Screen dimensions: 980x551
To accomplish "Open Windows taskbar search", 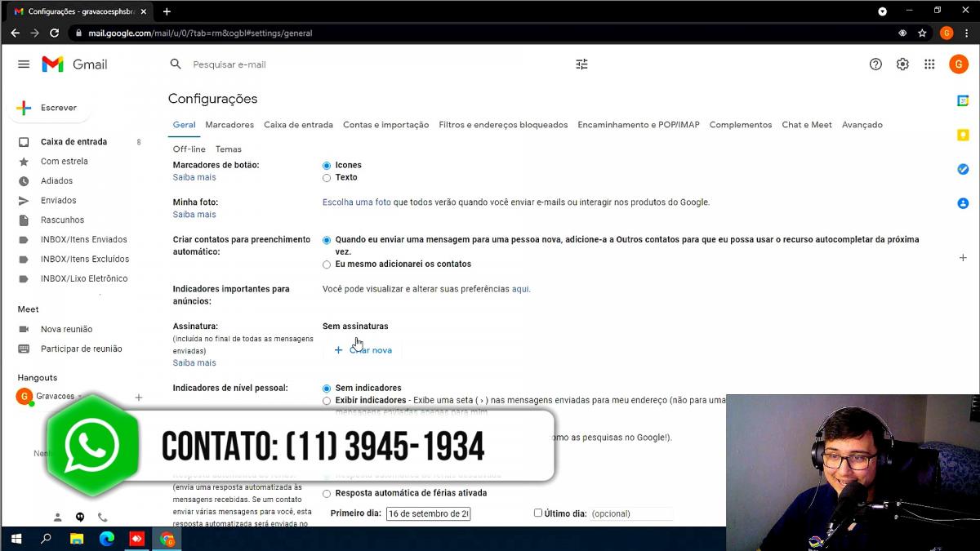I will click(x=46, y=539).
